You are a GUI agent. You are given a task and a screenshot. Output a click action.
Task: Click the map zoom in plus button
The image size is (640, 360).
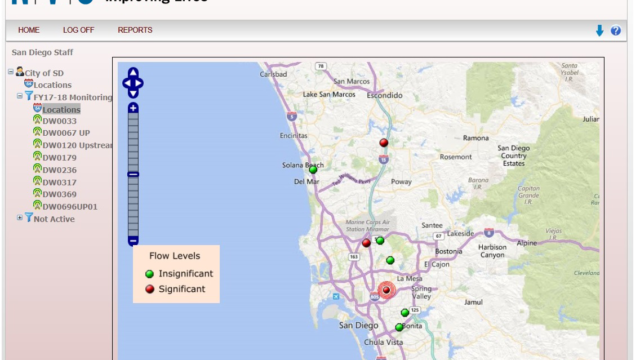coord(133,108)
